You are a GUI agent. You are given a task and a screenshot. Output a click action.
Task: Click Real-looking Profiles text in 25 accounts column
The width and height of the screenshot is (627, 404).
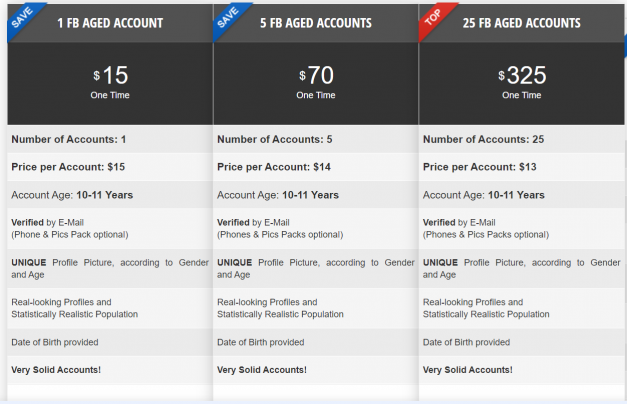point(486,308)
